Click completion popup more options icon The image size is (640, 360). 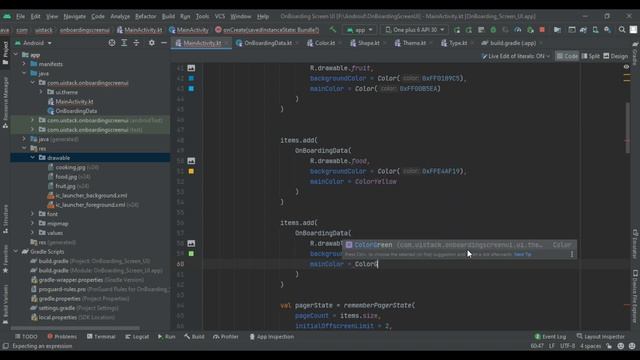(572, 254)
